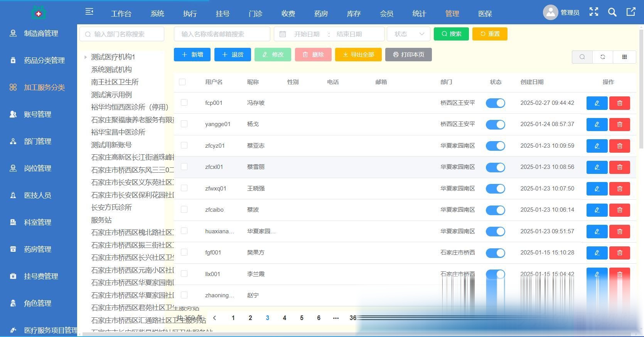Edit user zfcaibo with pencil icon
This screenshot has height=337, width=644.
(597, 210)
